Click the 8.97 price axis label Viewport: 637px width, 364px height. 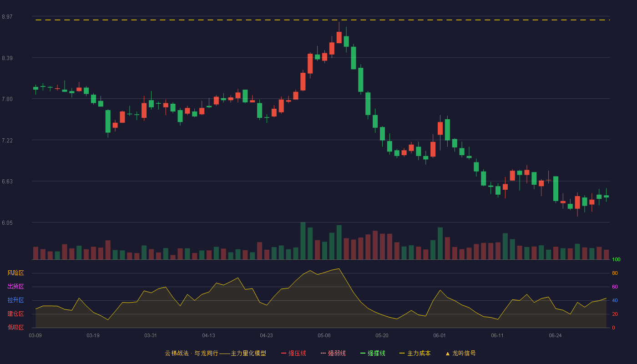(7, 17)
